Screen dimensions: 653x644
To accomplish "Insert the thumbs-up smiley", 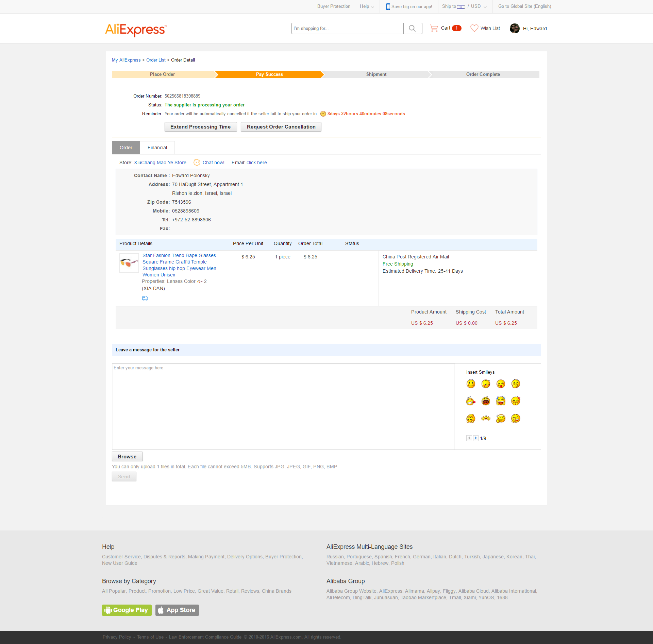I will [x=501, y=418].
